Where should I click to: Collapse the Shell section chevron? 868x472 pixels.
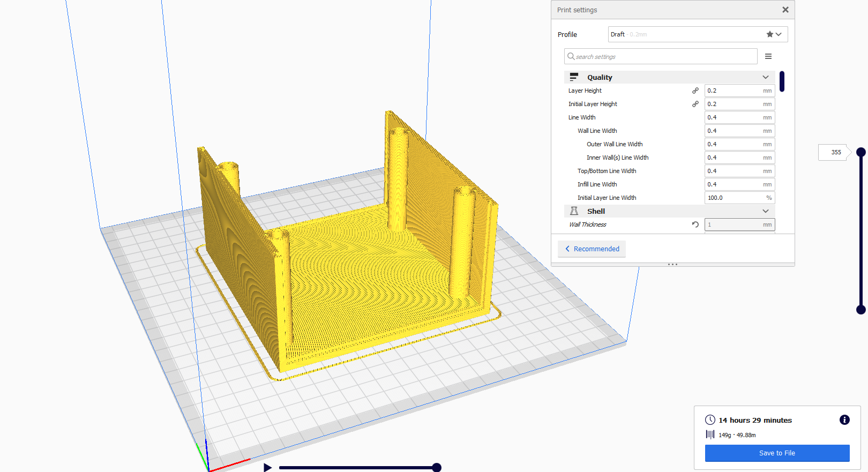pyautogui.click(x=765, y=211)
